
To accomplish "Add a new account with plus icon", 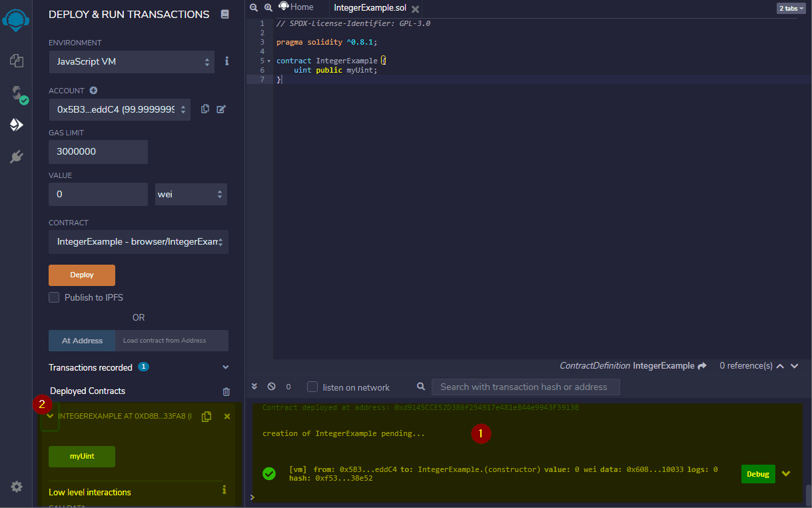I will point(93,91).
